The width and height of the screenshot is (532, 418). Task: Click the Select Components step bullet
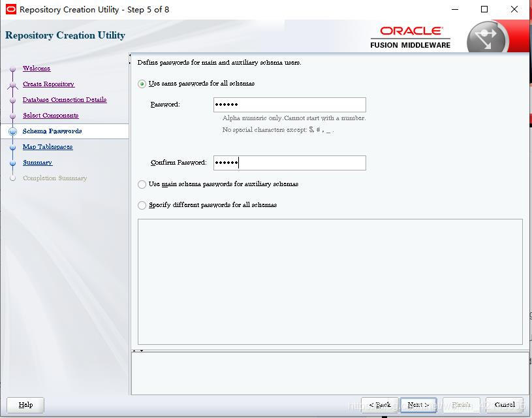(x=13, y=116)
